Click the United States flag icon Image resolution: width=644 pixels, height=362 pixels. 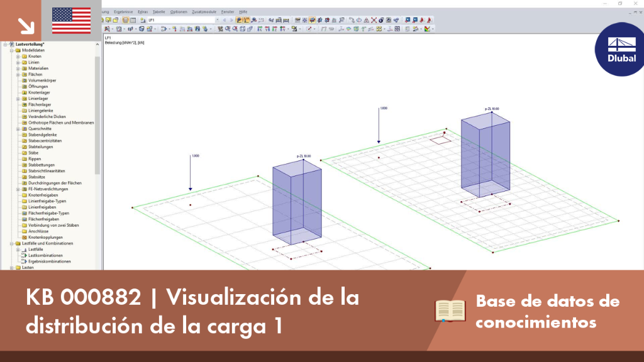click(72, 21)
